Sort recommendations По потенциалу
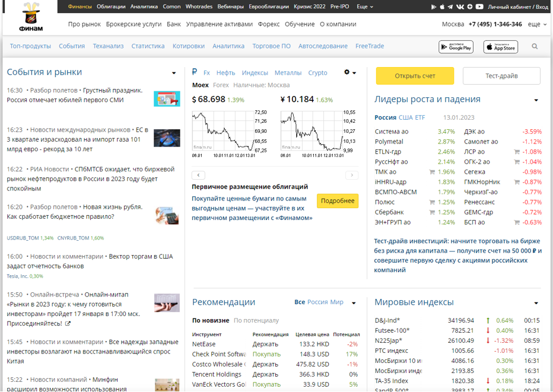553x392 pixels. click(x=256, y=320)
